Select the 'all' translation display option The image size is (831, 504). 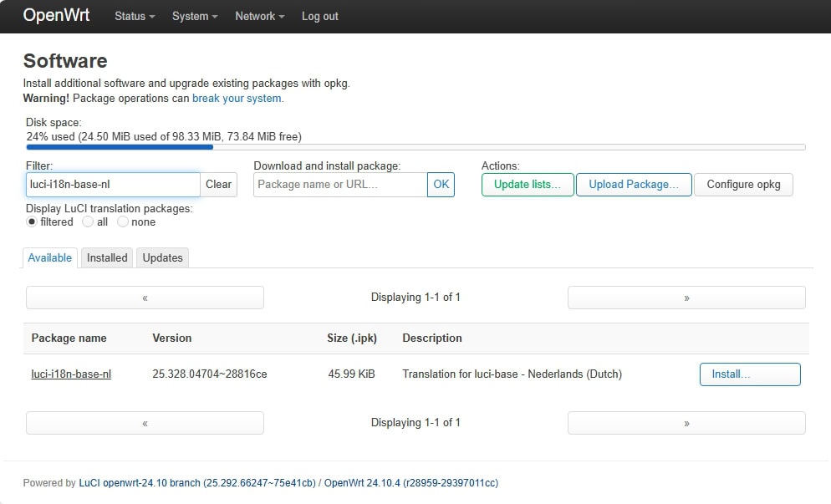(87, 222)
